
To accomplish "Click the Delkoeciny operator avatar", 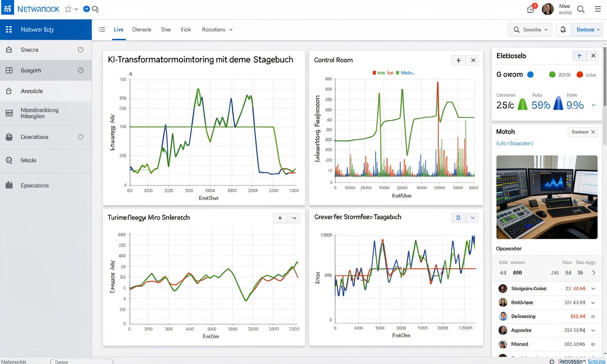I will click(503, 316).
